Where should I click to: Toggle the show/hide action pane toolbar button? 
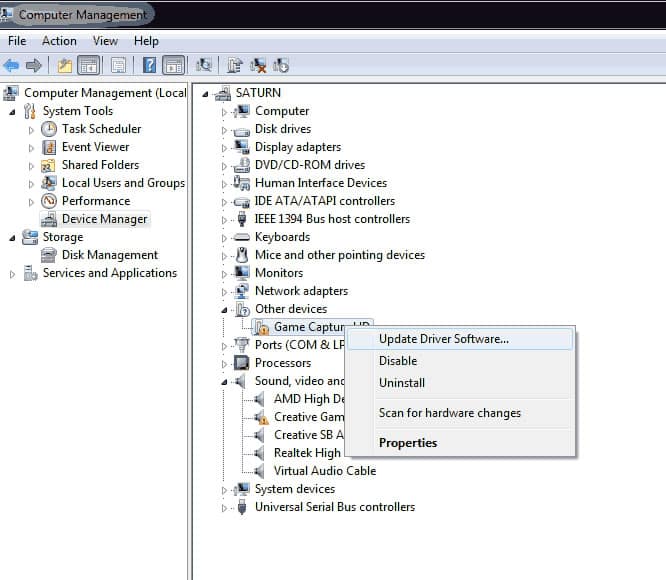[x=174, y=66]
